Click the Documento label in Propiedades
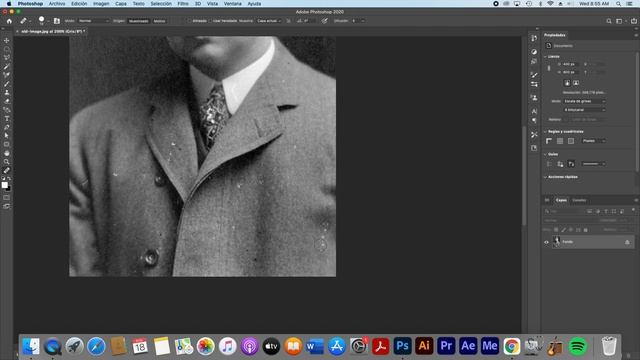The width and height of the screenshot is (640, 360). [x=563, y=46]
